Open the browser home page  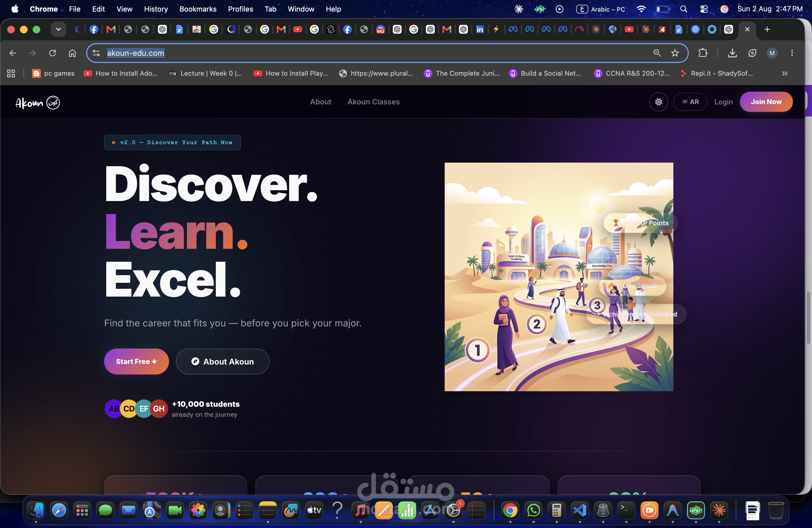(x=72, y=53)
